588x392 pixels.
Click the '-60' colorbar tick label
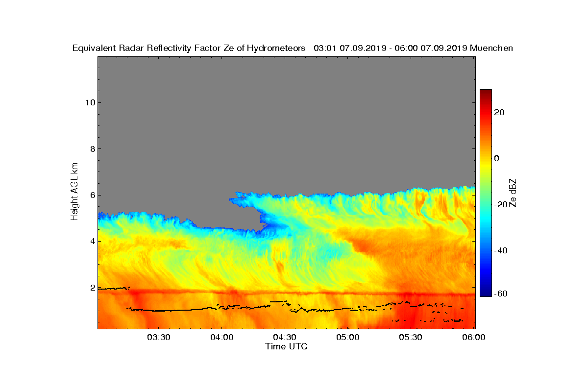pos(501,294)
